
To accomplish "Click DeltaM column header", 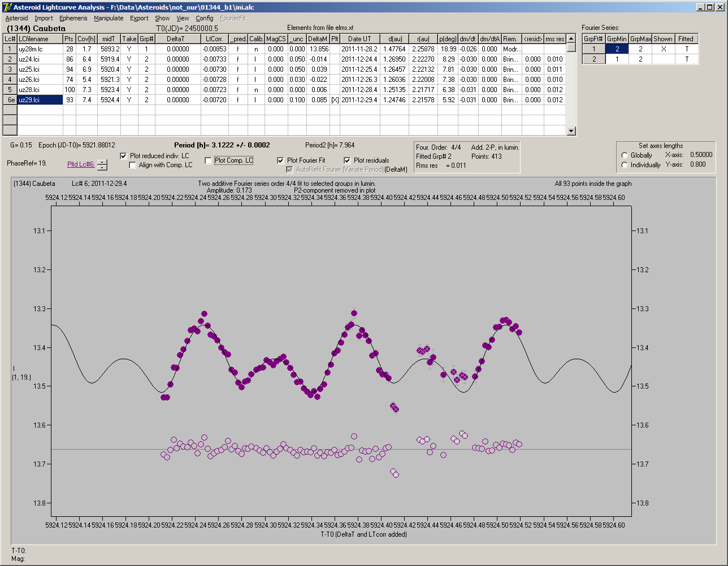I will 318,39.
